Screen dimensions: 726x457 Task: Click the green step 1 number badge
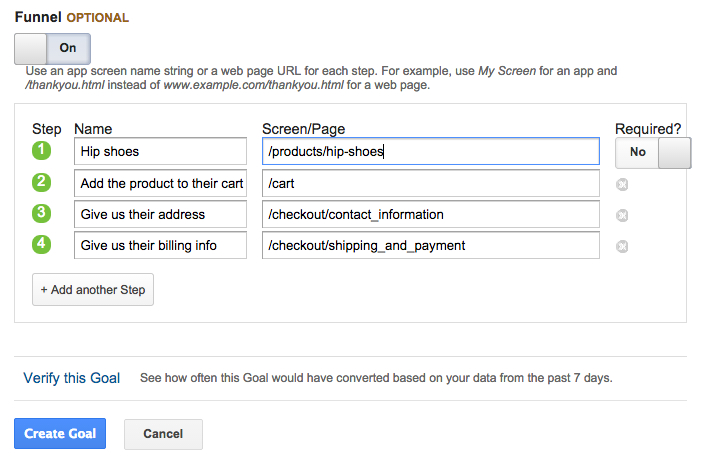click(x=42, y=151)
